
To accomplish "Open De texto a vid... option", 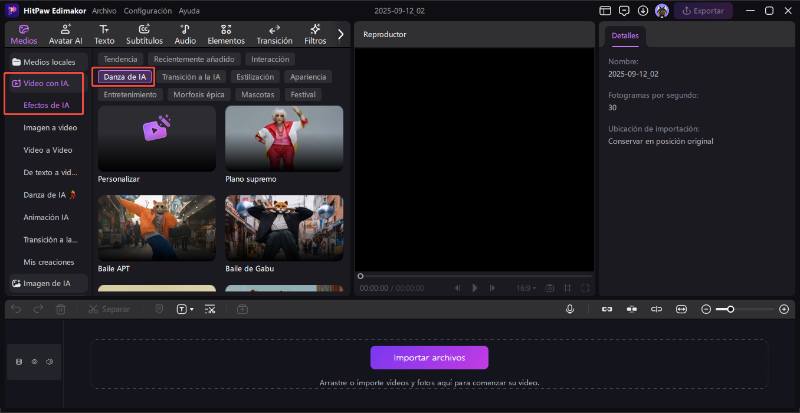I will tap(50, 173).
